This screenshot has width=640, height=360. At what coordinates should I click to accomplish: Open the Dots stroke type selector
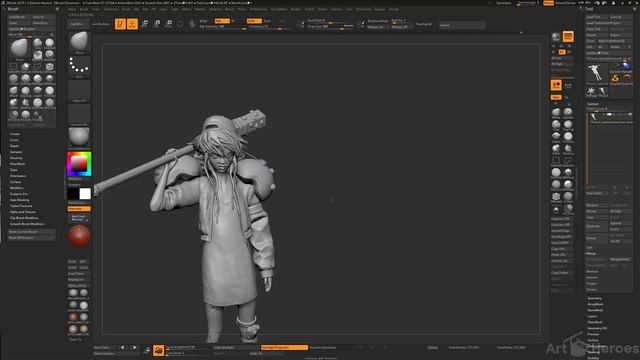coord(79,67)
